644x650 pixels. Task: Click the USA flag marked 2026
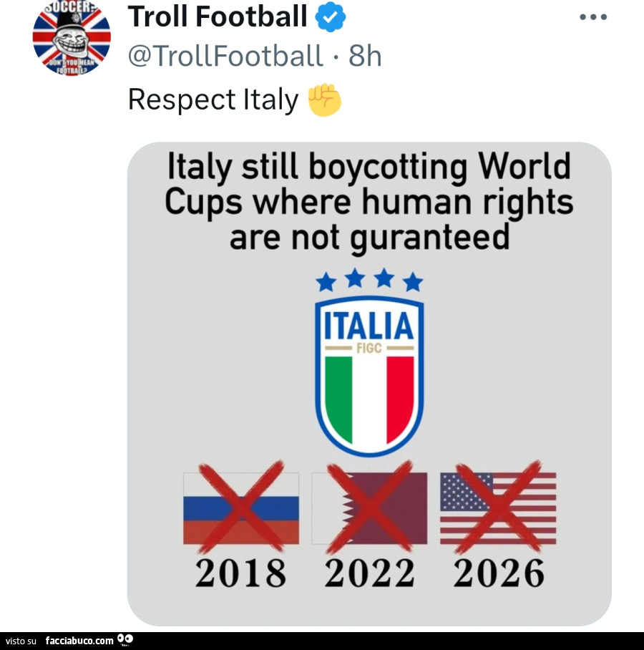497,508
